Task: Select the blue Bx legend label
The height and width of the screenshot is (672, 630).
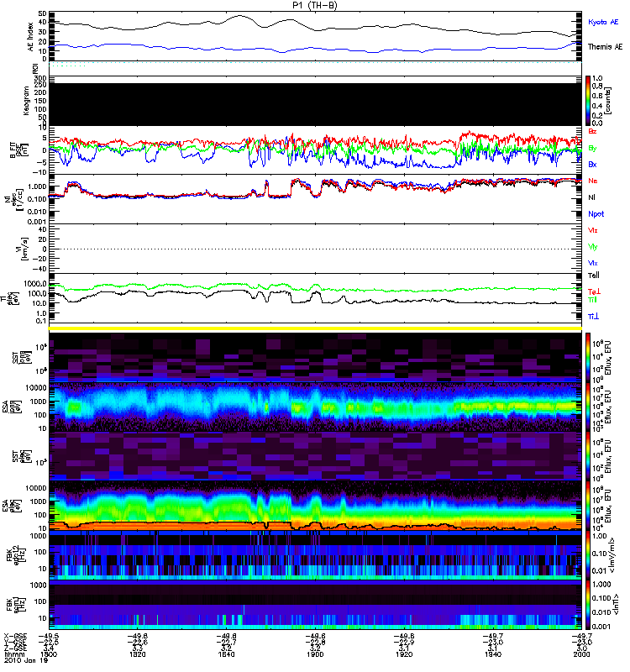Action: [x=592, y=164]
